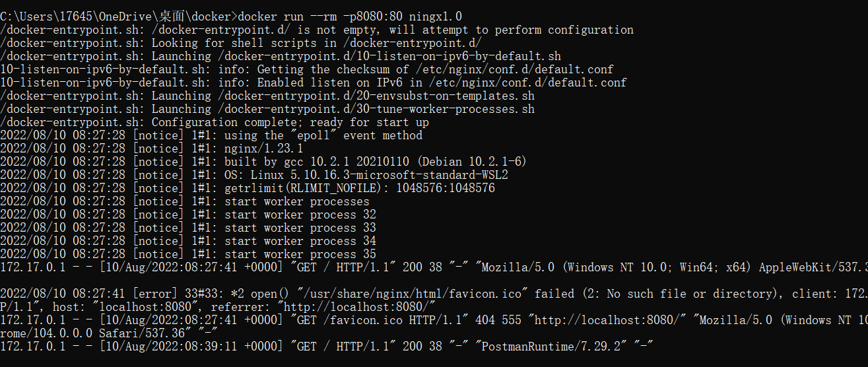Click "start worker process 35" line
This screenshot has width=868, height=367.
pos(300,254)
